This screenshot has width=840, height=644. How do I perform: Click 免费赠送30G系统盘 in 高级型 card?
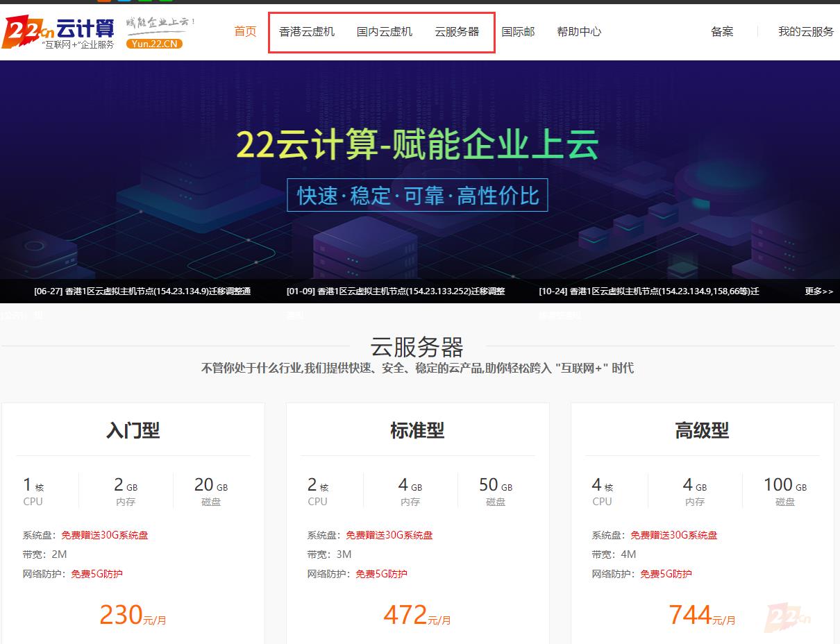674,535
